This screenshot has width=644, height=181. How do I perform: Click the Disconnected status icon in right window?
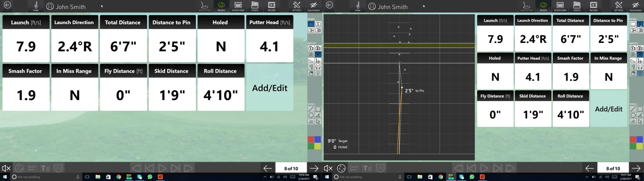pyautogui.click(x=635, y=6)
